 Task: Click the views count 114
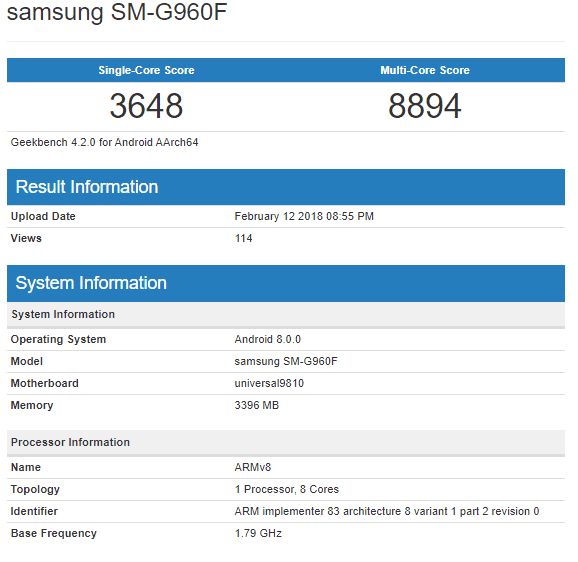pos(244,238)
